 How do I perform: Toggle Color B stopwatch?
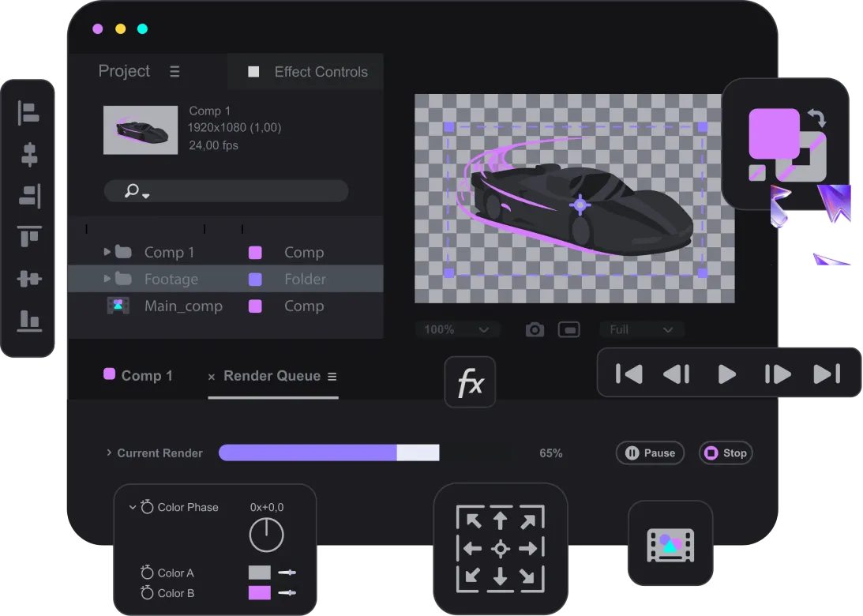147,593
